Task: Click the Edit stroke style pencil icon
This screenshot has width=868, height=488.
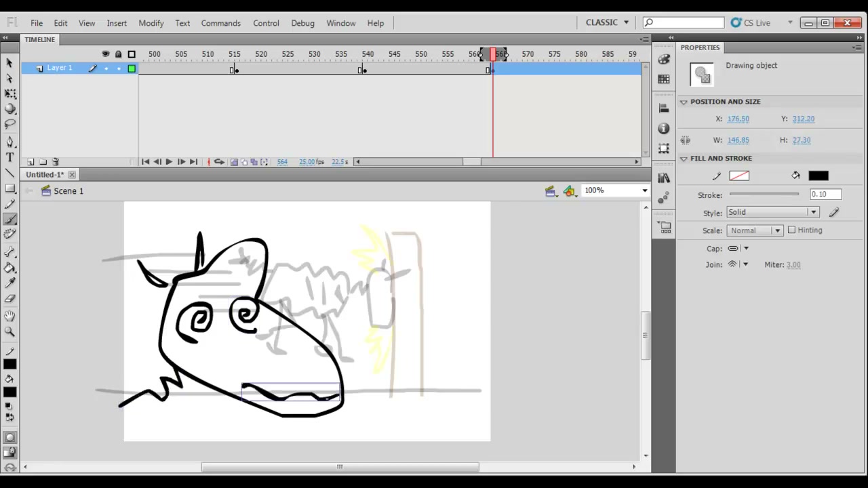Action: (x=834, y=212)
